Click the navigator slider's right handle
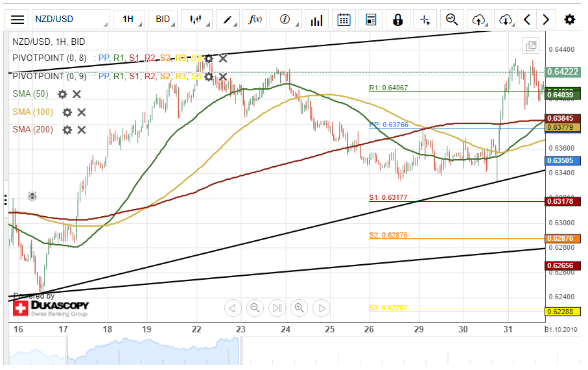This screenshot has height=370, width=588. (240, 351)
